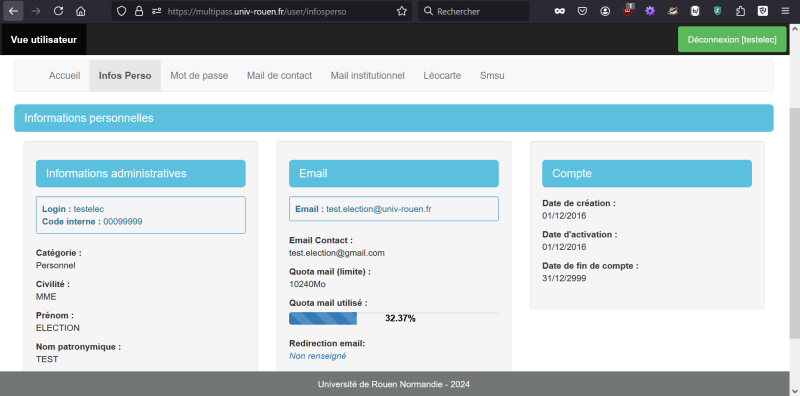Switch to Mot de passe tab

(x=199, y=76)
